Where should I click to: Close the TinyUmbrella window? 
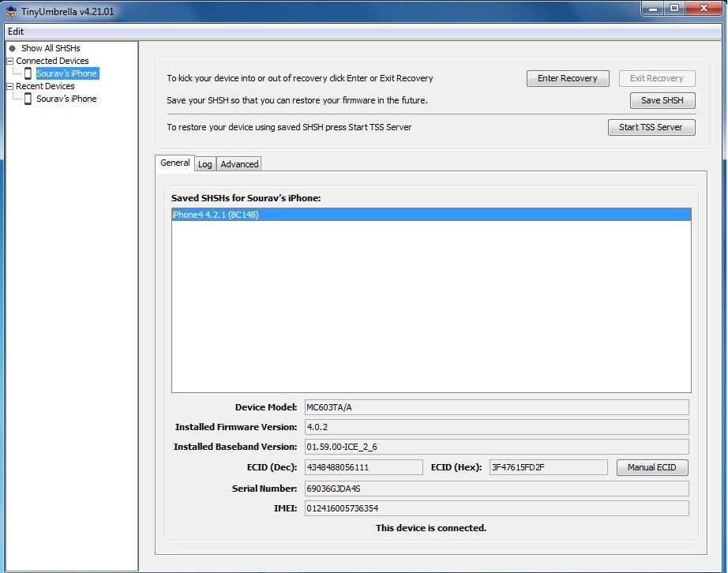coord(704,9)
